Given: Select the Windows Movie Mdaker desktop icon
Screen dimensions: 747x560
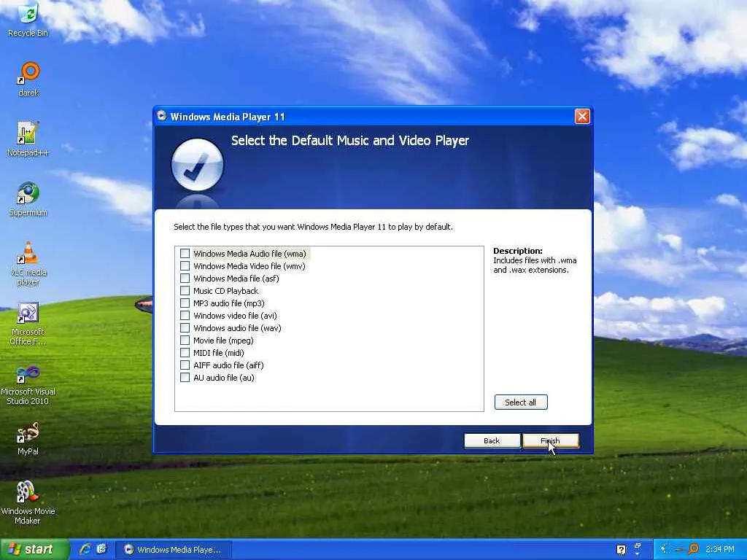Looking at the screenshot, I should pyautogui.click(x=28, y=502).
